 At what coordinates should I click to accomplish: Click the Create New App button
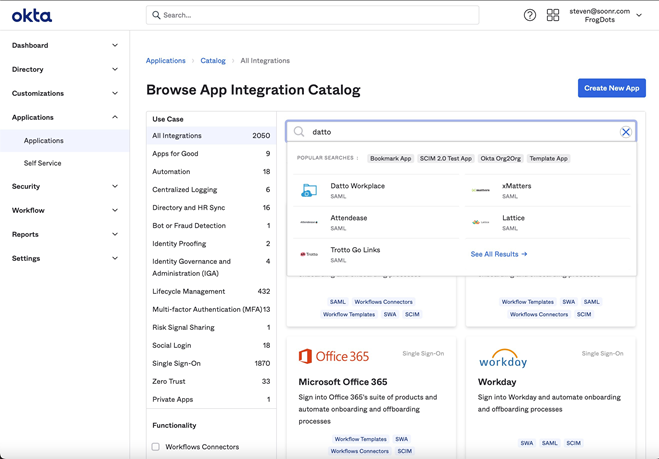point(611,88)
